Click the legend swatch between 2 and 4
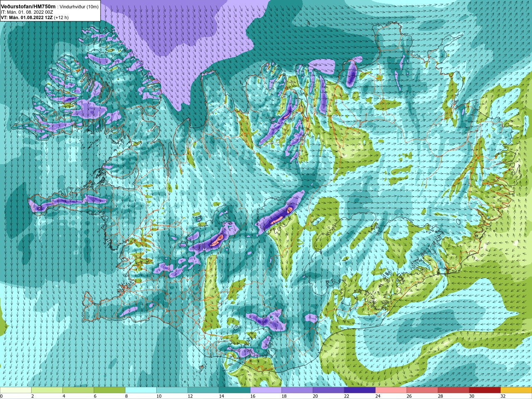The image size is (532, 399). (47, 390)
